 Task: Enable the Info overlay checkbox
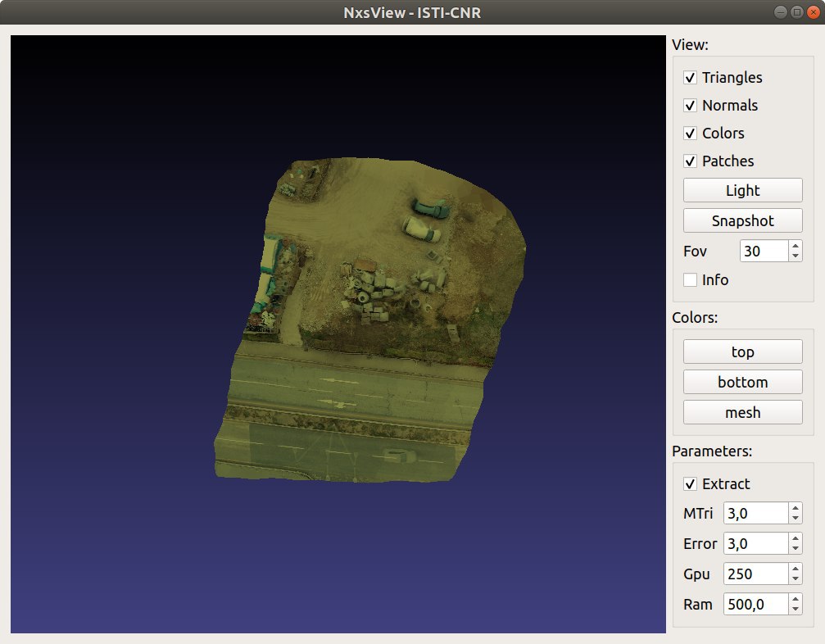(x=690, y=279)
